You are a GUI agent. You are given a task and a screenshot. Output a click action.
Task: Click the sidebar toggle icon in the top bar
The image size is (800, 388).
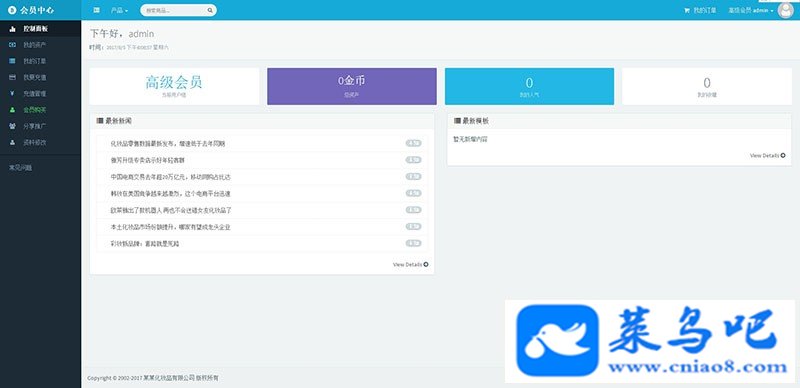tap(96, 10)
